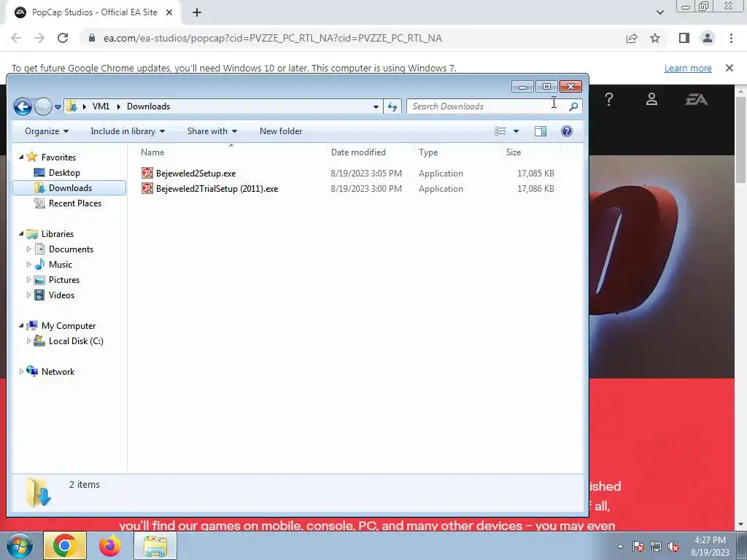Collapse the Libraries group

21,234
